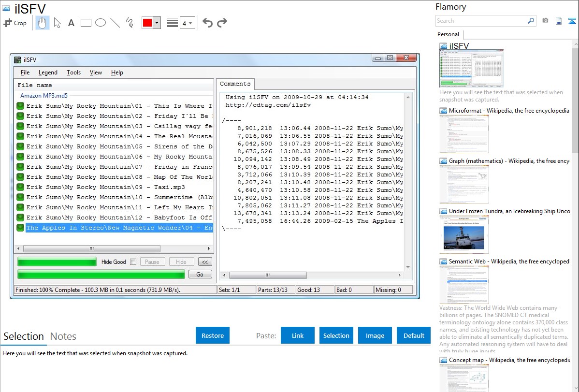This screenshot has width=579, height=392.
Task: Select the rectangle drawing tool
Action: pyautogui.click(x=86, y=23)
